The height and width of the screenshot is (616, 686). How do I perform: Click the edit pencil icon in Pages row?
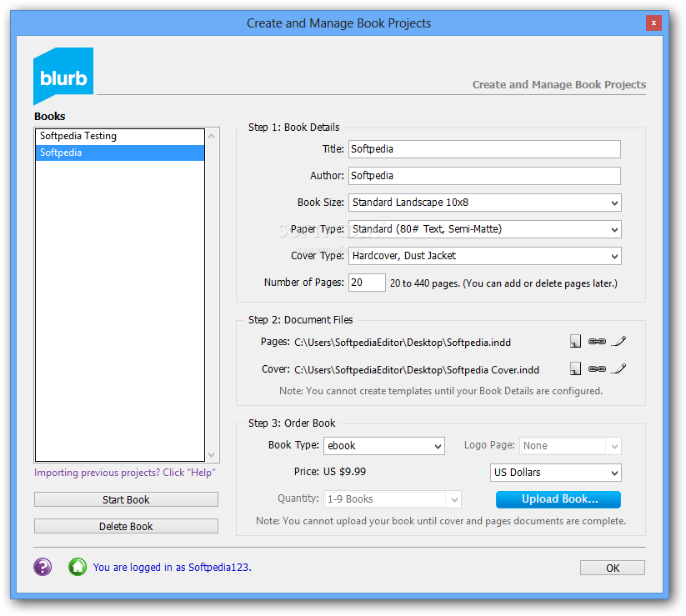coord(618,341)
